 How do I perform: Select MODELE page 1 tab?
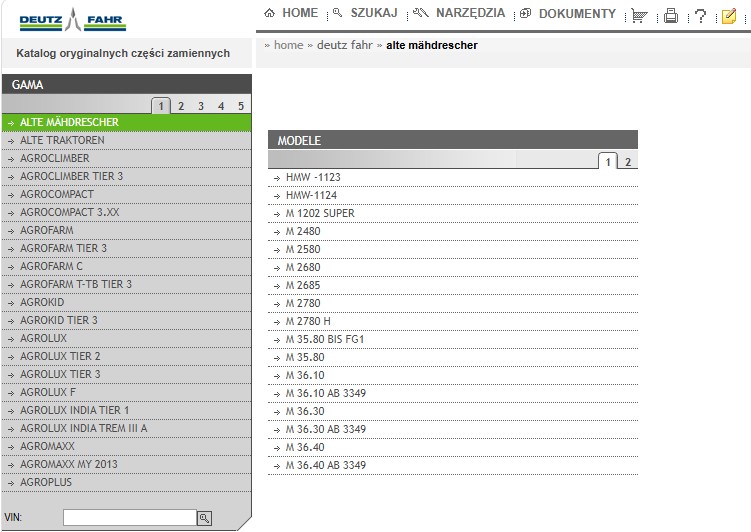click(x=608, y=161)
